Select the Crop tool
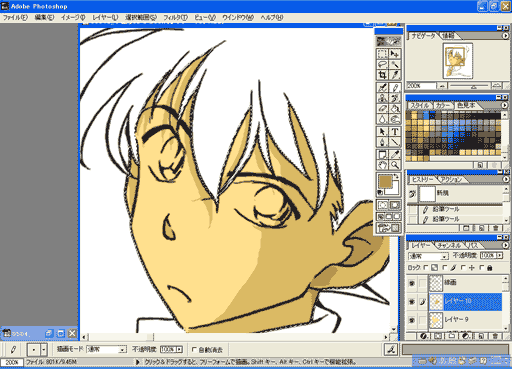512x369 pixels. pos(382,75)
